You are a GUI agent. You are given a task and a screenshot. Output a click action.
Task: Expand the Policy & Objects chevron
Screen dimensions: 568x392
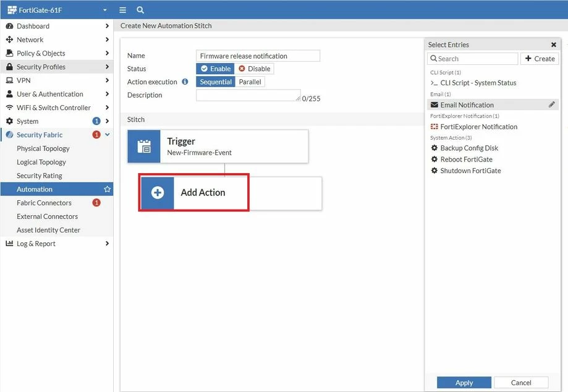point(107,53)
